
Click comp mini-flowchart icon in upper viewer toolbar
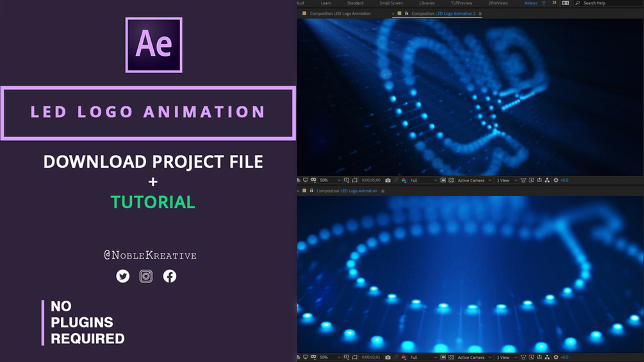tap(531, 180)
